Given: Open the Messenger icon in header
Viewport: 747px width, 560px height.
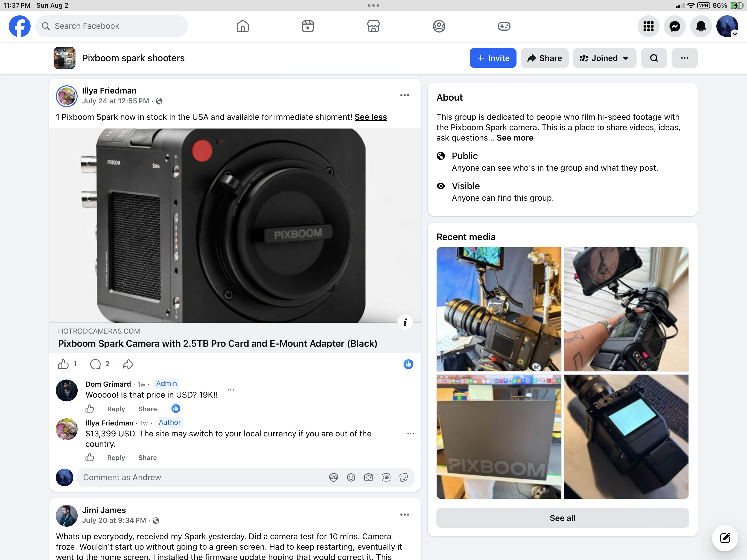Looking at the screenshot, I should click(x=674, y=26).
